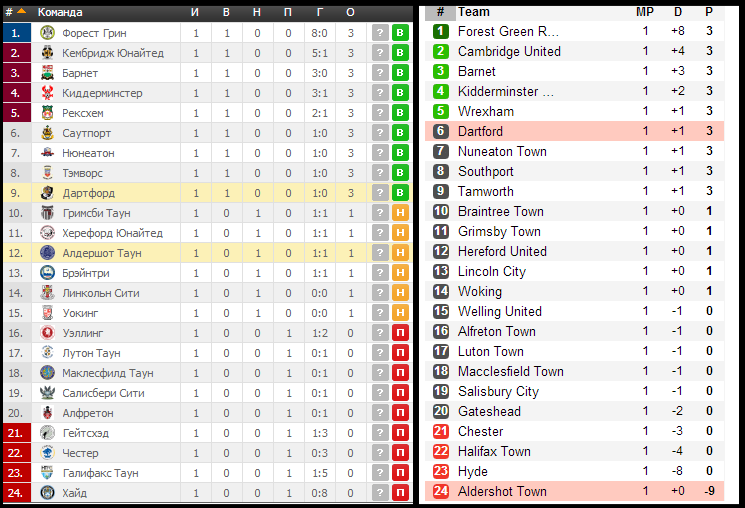This screenshot has height=508, width=745.
Task: Click the Рексхем team badge icon
Action: 47,113
